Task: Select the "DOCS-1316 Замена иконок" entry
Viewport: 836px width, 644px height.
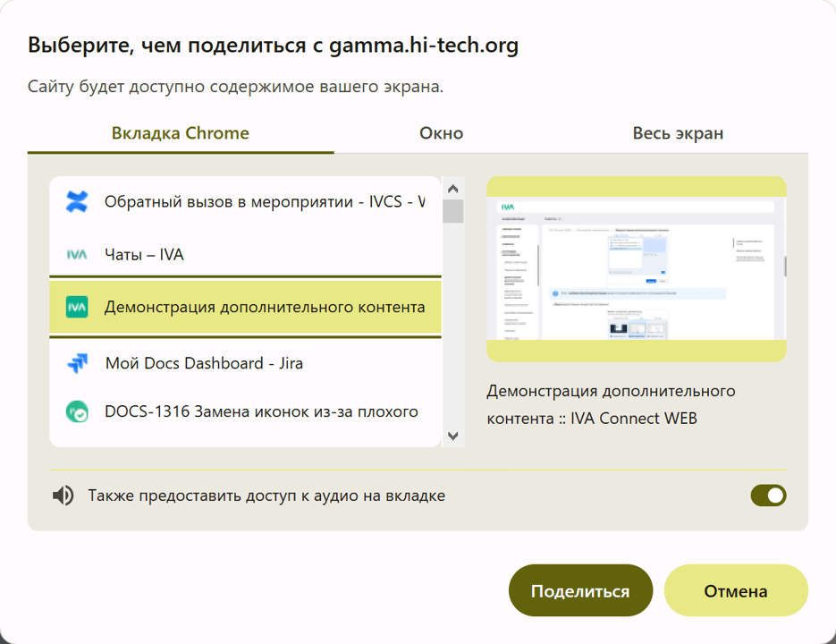Action: click(x=250, y=411)
